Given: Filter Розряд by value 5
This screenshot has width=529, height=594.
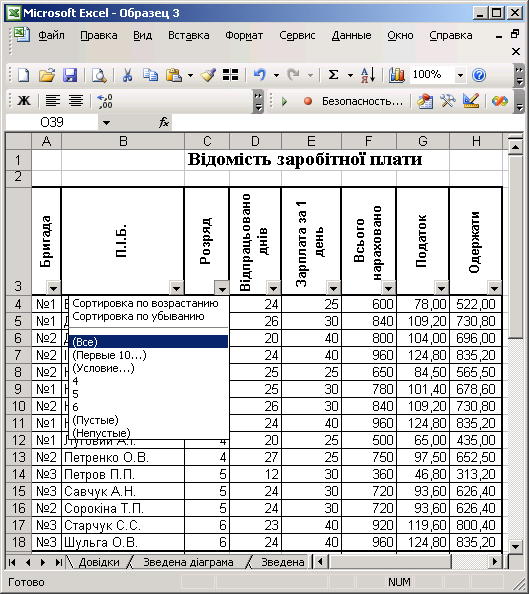Looking at the screenshot, I should point(149,394).
